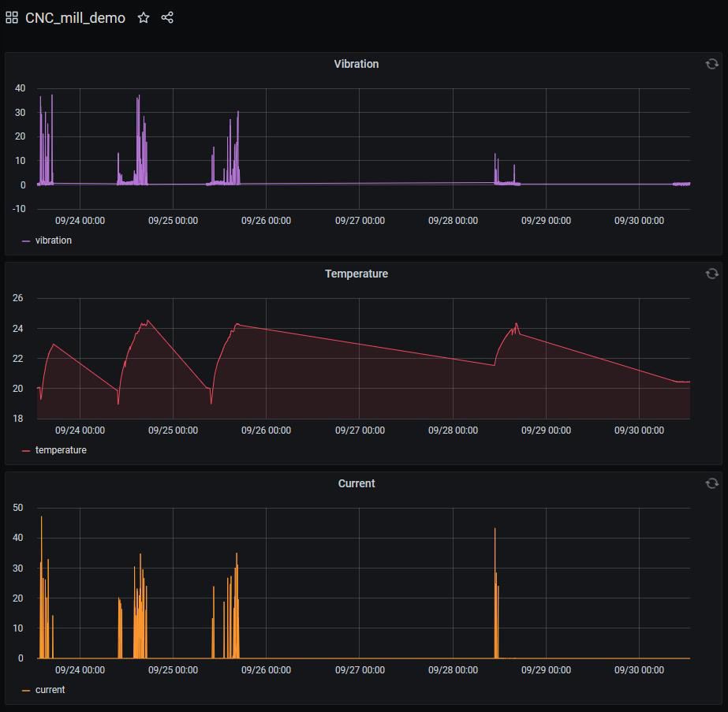The height and width of the screenshot is (712, 728).
Task: Click purple color line in vibration legend
Action: tap(26, 240)
